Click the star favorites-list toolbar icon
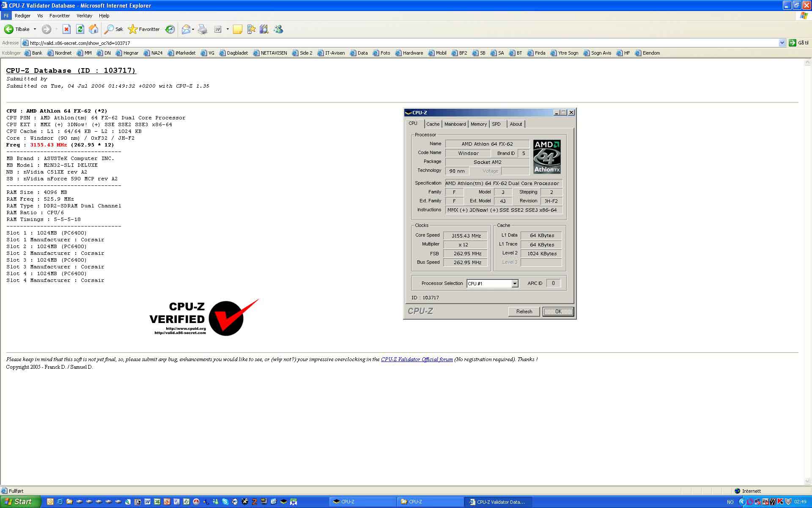The width and height of the screenshot is (812, 508). pyautogui.click(x=251, y=29)
